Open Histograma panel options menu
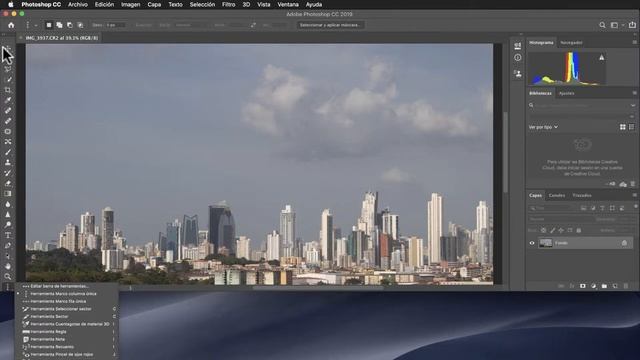Viewport: 640px width, 360px height. pyautogui.click(x=635, y=42)
